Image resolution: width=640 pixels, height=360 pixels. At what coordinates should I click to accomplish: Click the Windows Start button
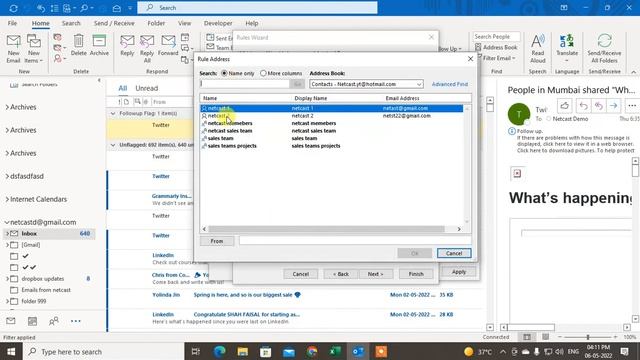coord(11,351)
